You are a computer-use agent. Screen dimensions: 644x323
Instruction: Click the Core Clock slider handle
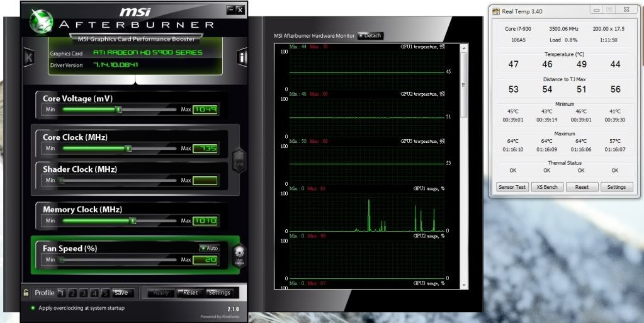tap(128, 149)
